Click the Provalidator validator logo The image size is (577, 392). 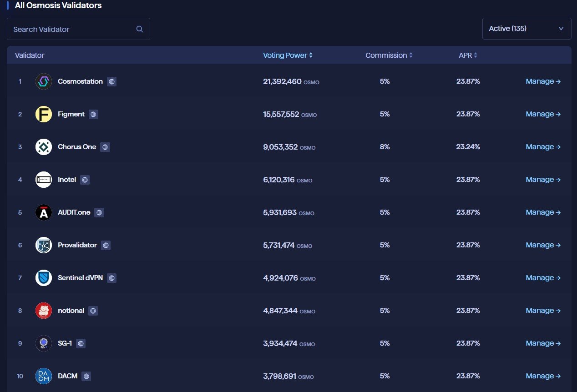(44, 245)
